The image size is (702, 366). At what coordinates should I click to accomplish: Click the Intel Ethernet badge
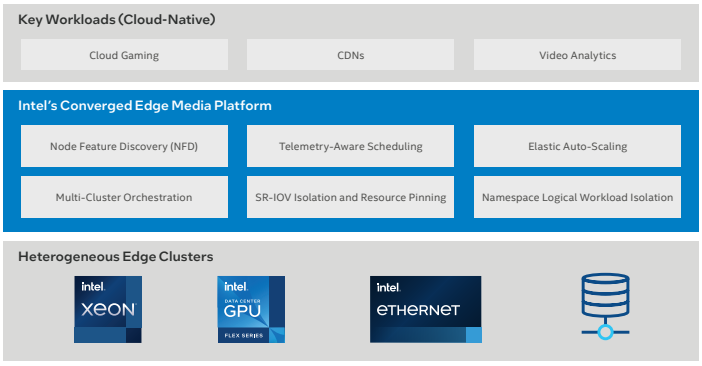pyautogui.click(x=426, y=309)
